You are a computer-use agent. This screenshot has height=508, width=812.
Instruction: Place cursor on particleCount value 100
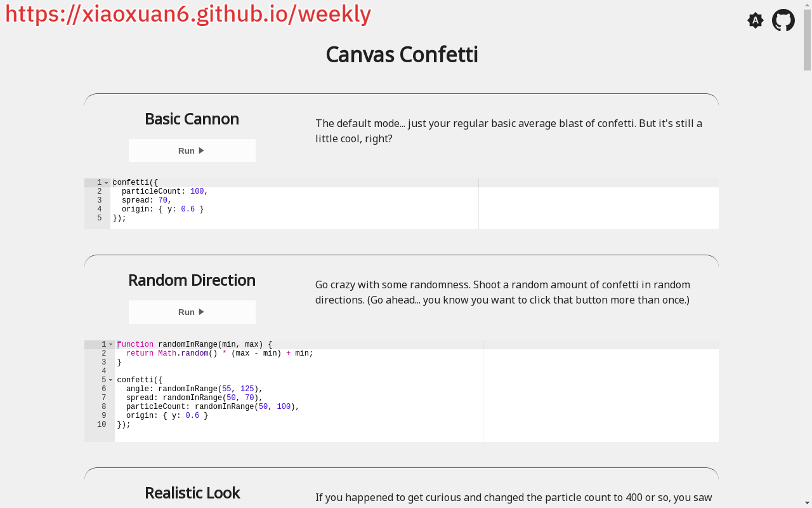click(197, 192)
